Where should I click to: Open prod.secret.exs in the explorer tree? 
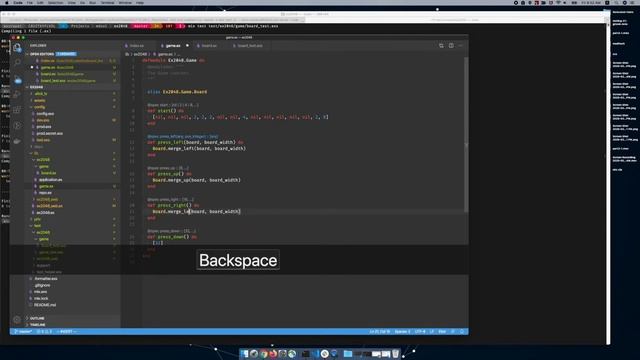[49, 133]
